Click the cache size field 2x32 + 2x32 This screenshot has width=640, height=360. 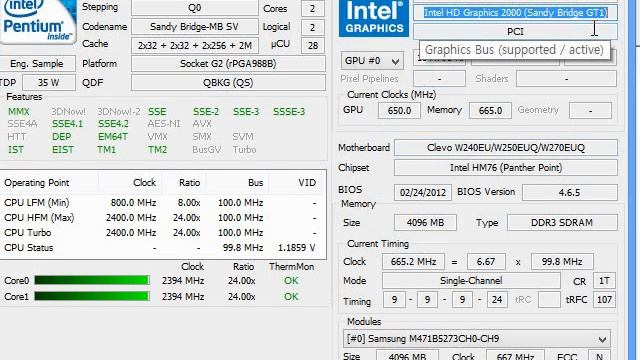(195, 45)
